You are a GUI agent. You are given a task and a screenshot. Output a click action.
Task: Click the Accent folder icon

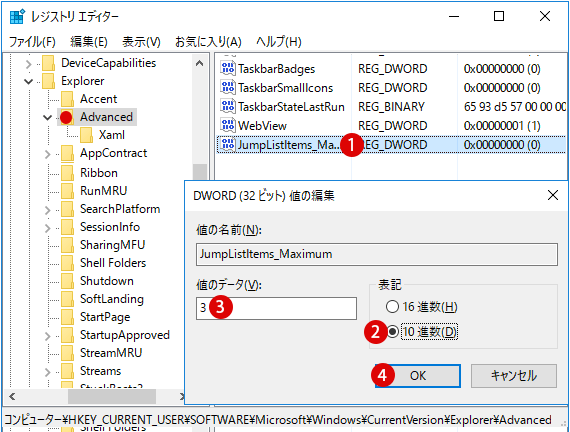(x=68, y=99)
